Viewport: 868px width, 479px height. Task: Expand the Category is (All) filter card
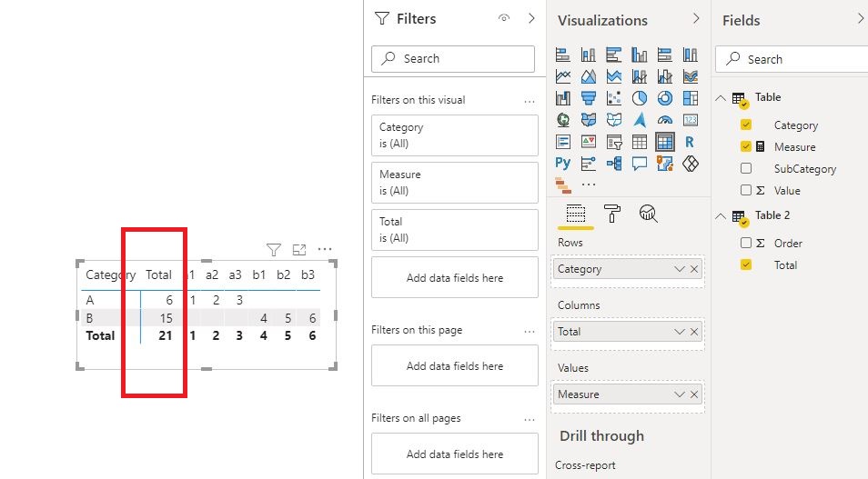[x=455, y=135]
